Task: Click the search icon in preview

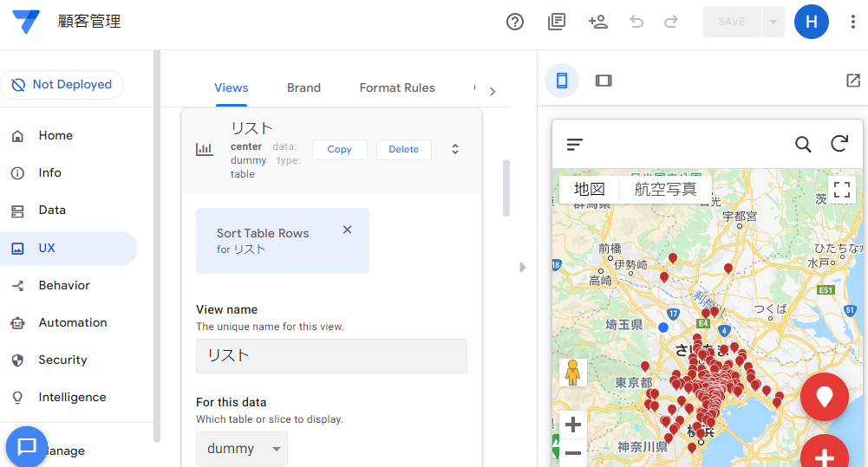Action: click(803, 145)
